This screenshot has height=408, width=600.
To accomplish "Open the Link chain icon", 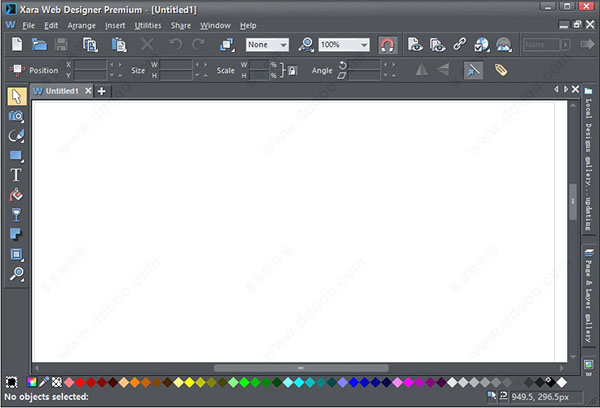I will click(460, 44).
